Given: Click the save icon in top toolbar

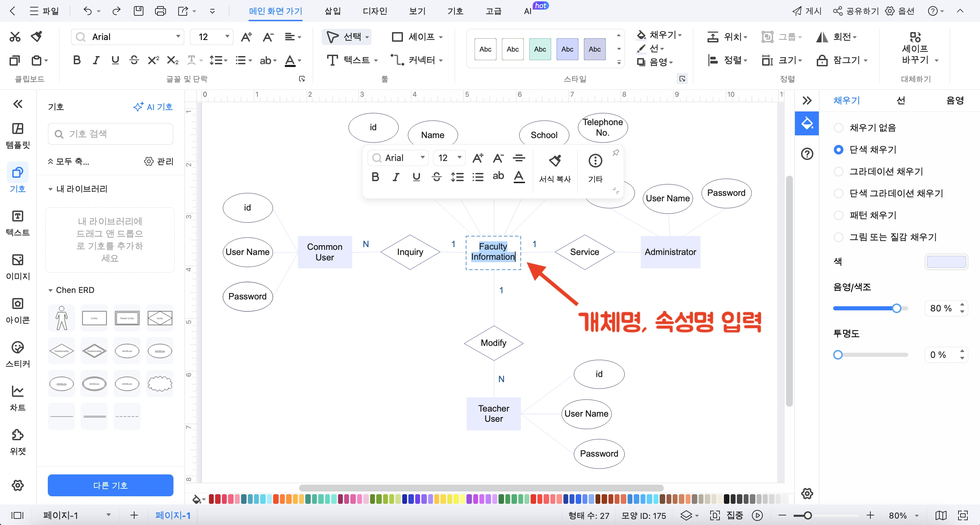Looking at the screenshot, I should coord(139,11).
